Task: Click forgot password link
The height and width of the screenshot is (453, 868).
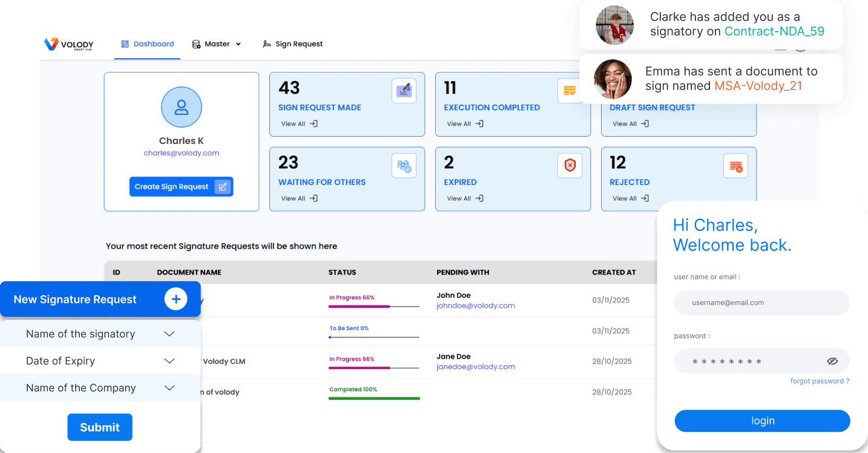Action: (820, 381)
